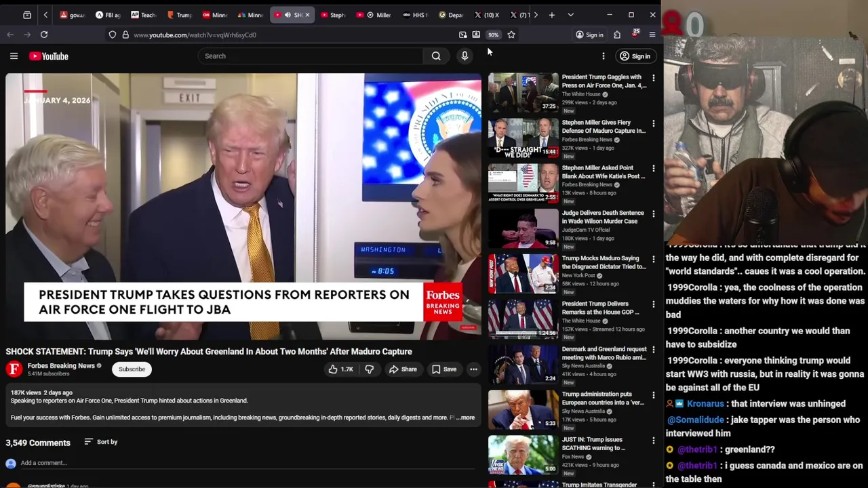Open Trump Mocks Maduro video thumbnail
868x488 pixels.
click(x=524, y=273)
